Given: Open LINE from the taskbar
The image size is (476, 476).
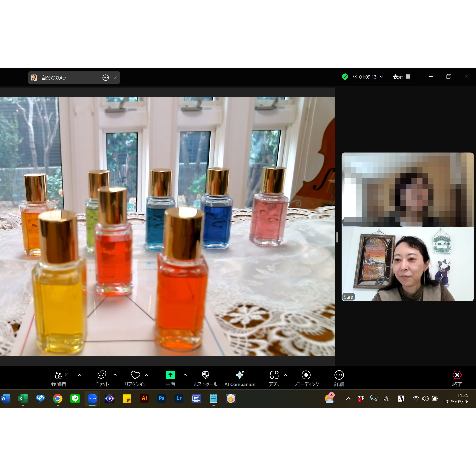Looking at the screenshot, I should pos(75,398).
